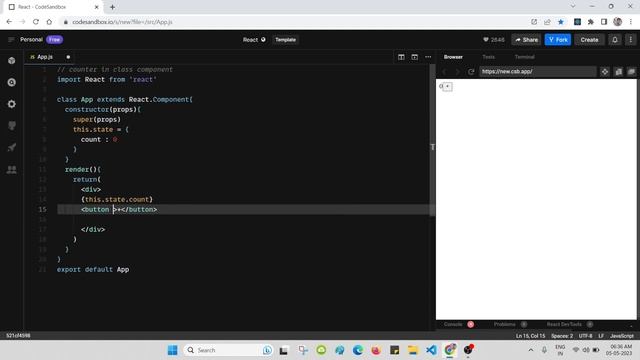Click the preview forward arrow

tap(458, 72)
